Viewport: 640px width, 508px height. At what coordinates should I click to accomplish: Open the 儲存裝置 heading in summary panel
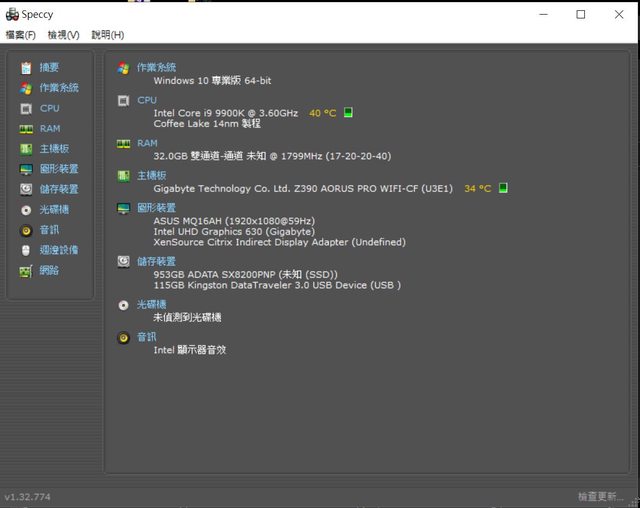click(x=157, y=261)
